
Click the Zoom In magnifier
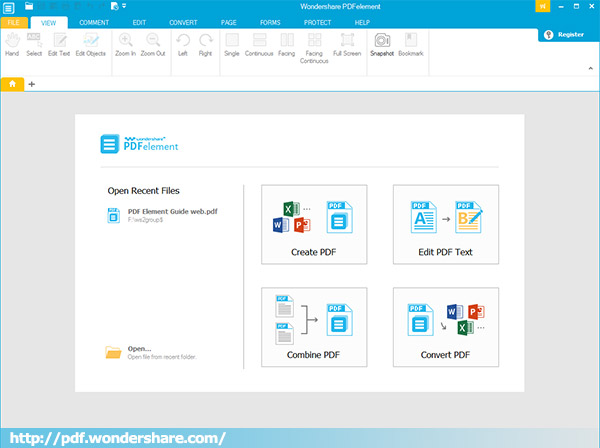click(x=126, y=45)
